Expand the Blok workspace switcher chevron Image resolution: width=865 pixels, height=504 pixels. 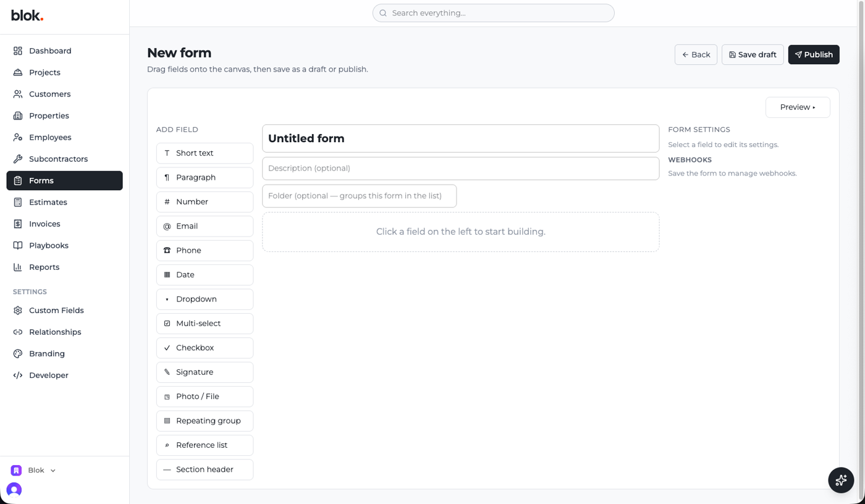[53, 471]
